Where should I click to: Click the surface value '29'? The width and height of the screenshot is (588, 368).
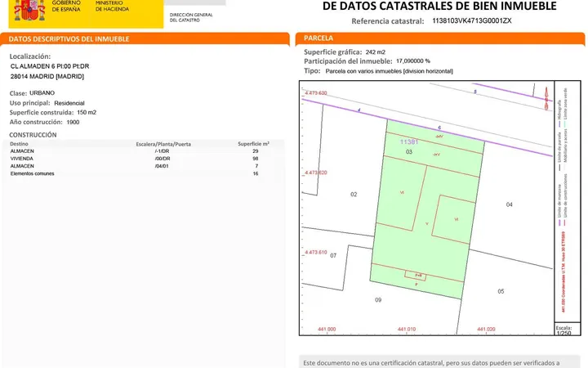(256, 151)
